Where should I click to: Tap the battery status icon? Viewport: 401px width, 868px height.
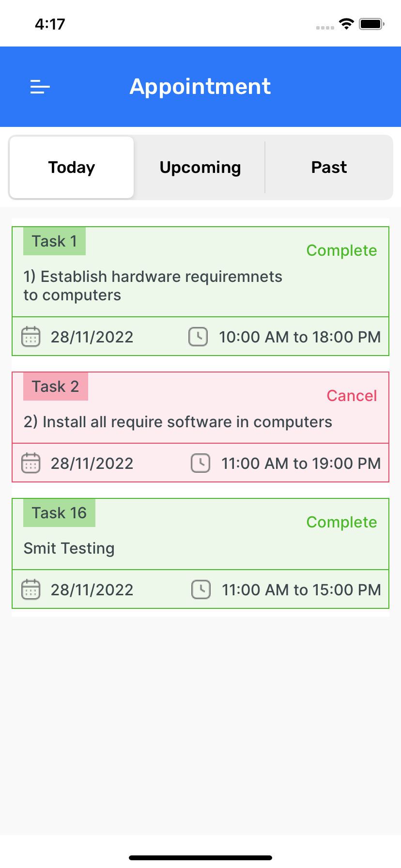pos(371,24)
